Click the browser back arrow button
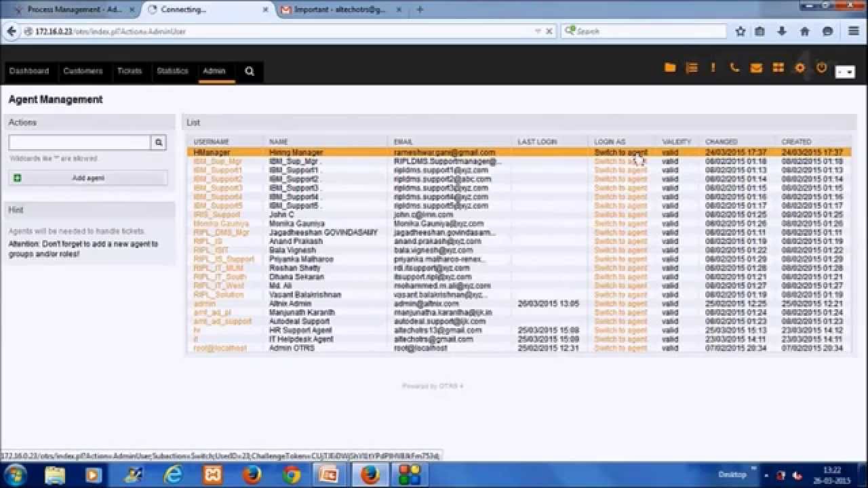The width and height of the screenshot is (868, 488). 12,31
